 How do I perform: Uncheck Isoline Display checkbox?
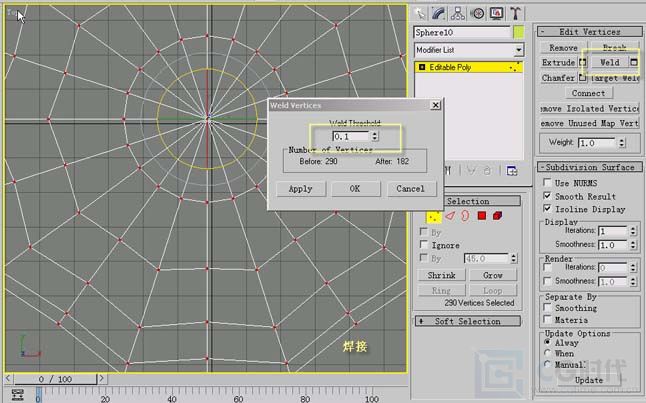(548, 209)
